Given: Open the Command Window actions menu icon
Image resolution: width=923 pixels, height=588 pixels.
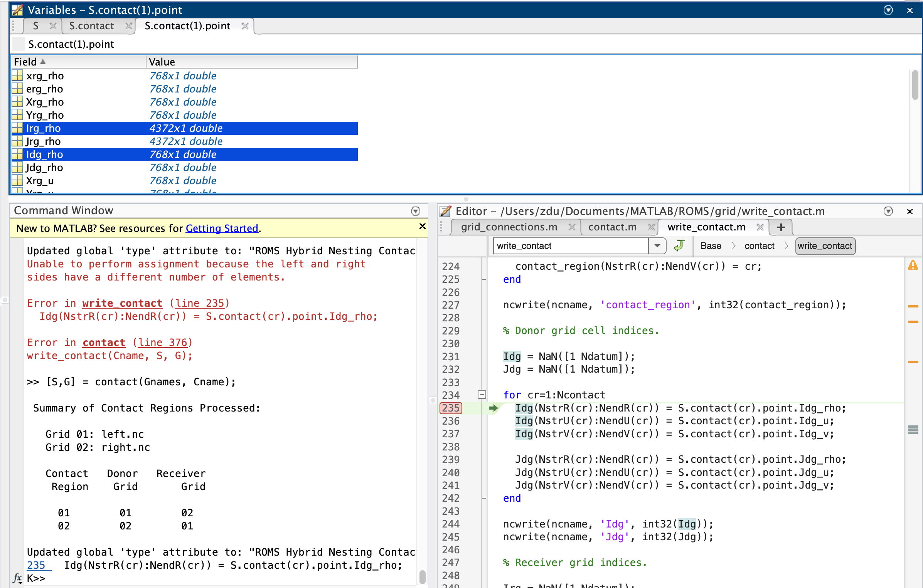Looking at the screenshot, I should [x=415, y=211].
